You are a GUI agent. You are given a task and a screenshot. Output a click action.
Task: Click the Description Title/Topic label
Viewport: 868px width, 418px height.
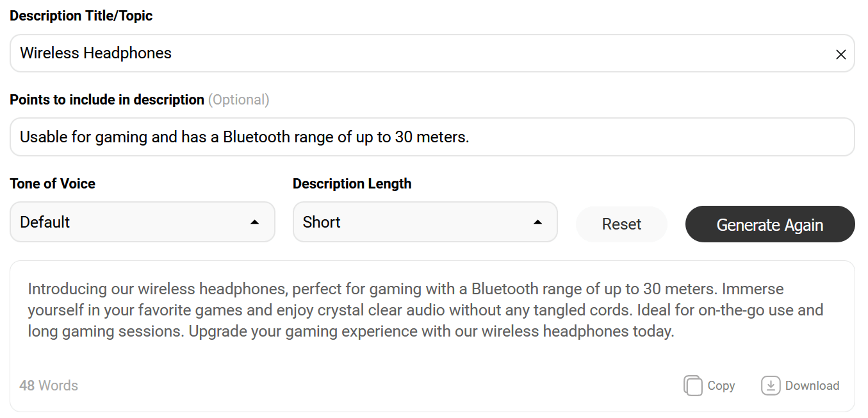pyautogui.click(x=81, y=16)
